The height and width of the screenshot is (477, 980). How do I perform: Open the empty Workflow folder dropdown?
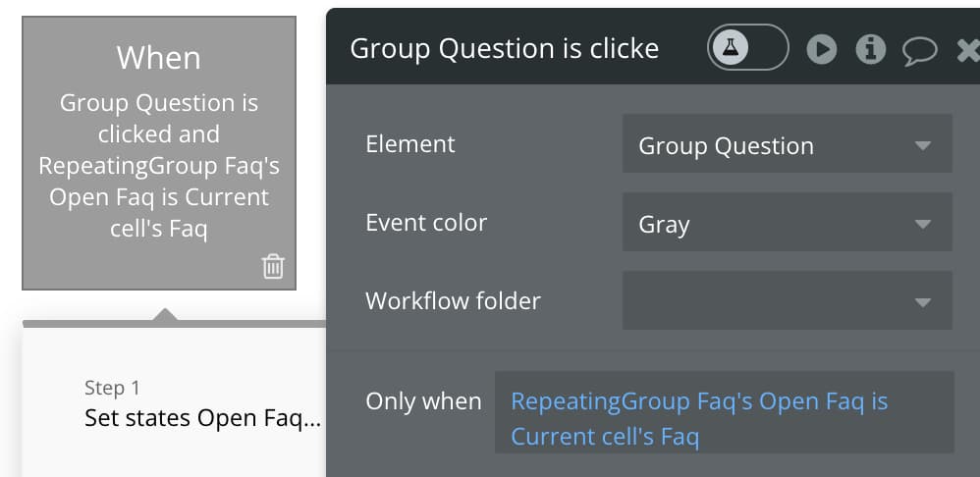[787, 300]
